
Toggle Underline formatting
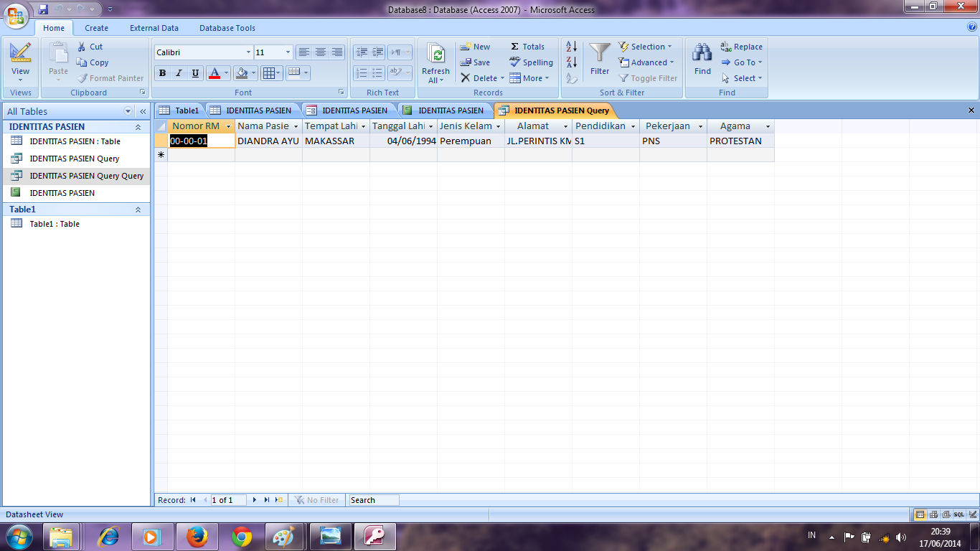[195, 72]
